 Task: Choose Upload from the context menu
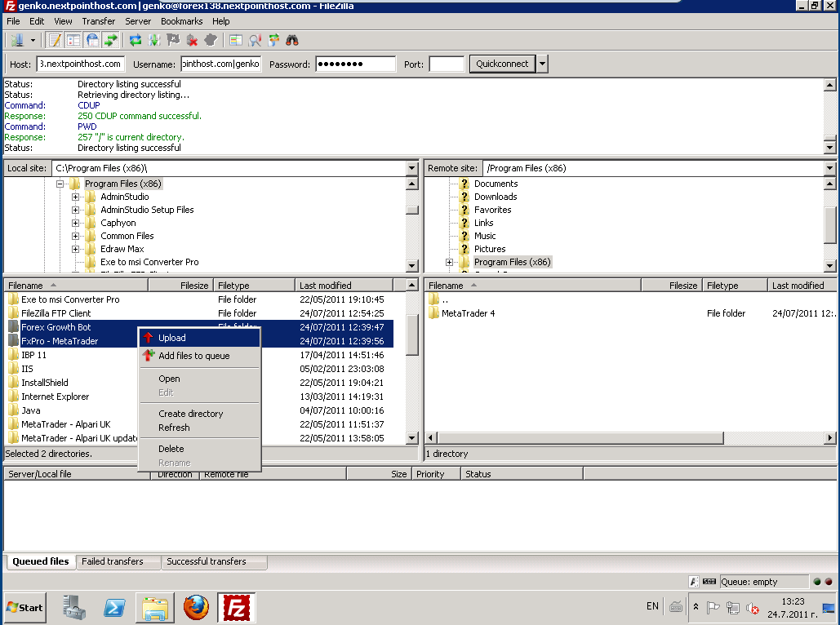199,338
